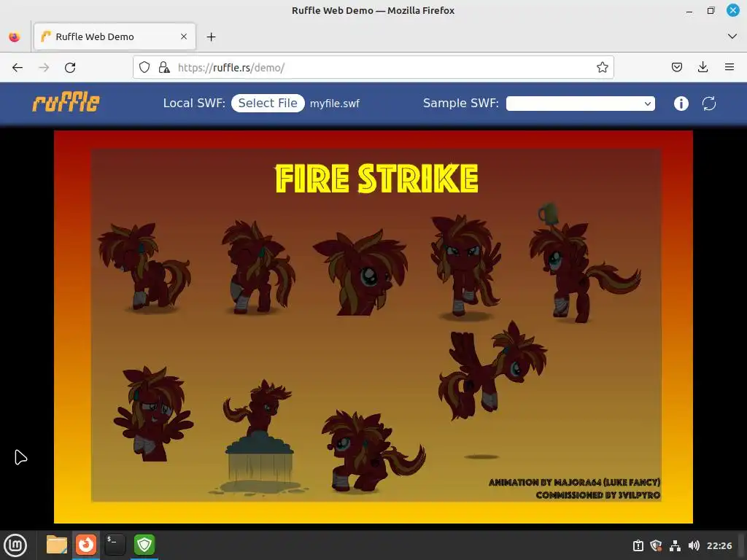The width and height of the screenshot is (747, 560).
Task: Bookmark this page with the star
Action: 602,67
